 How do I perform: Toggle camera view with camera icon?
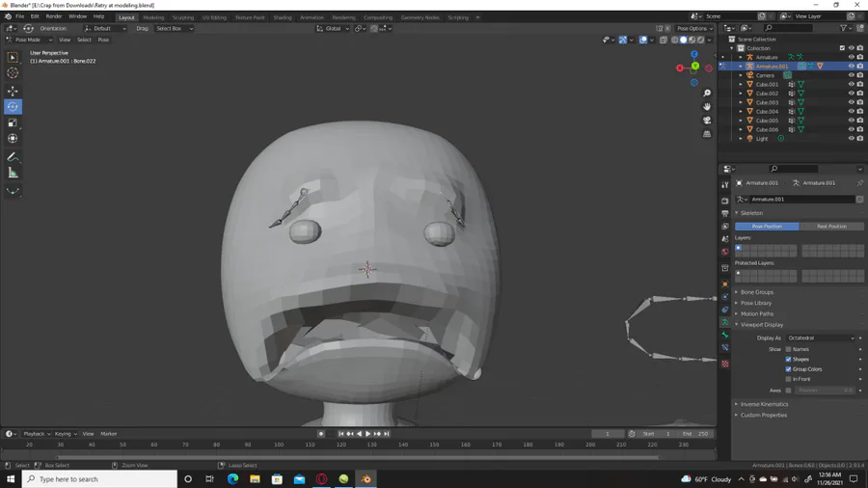[x=707, y=121]
